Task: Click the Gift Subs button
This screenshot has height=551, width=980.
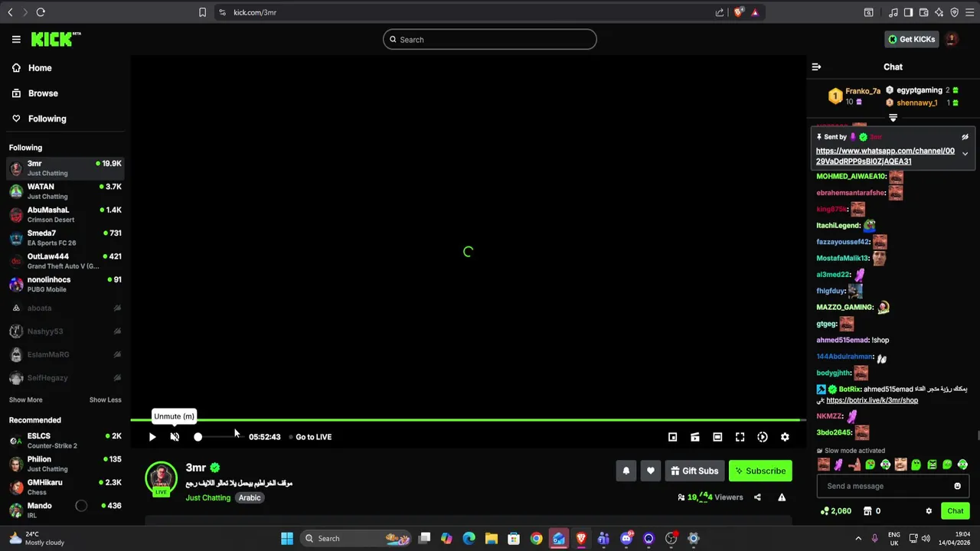Action: (x=694, y=471)
